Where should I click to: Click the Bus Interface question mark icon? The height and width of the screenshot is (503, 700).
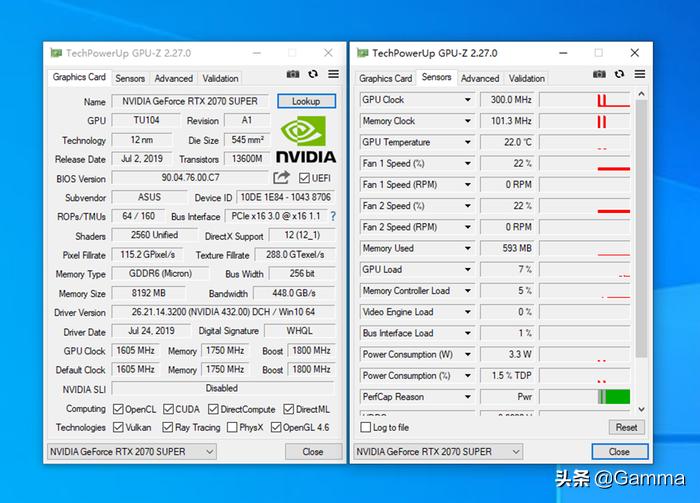click(333, 216)
